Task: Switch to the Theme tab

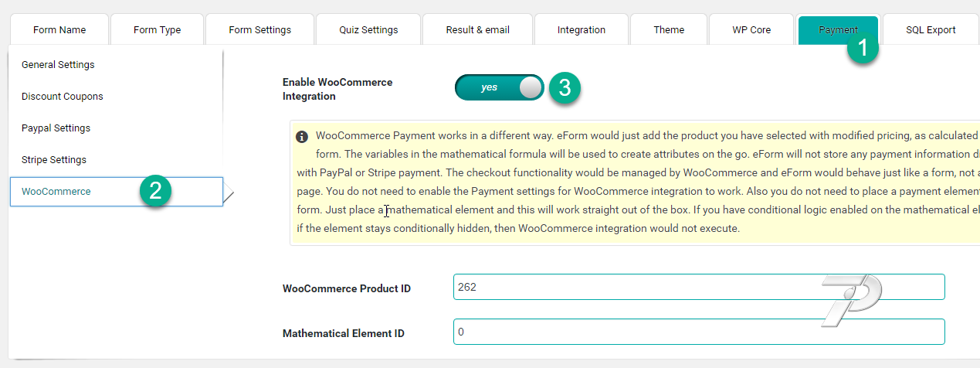Action: point(669,30)
